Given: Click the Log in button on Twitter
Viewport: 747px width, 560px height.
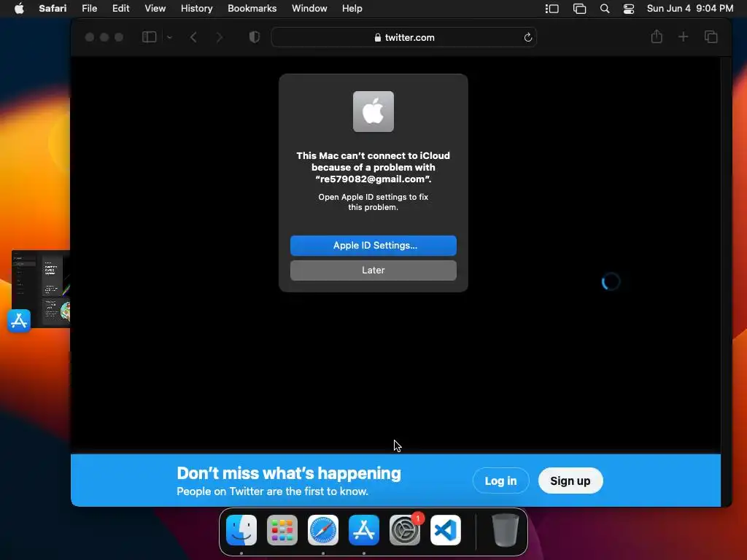Looking at the screenshot, I should click(500, 481).
